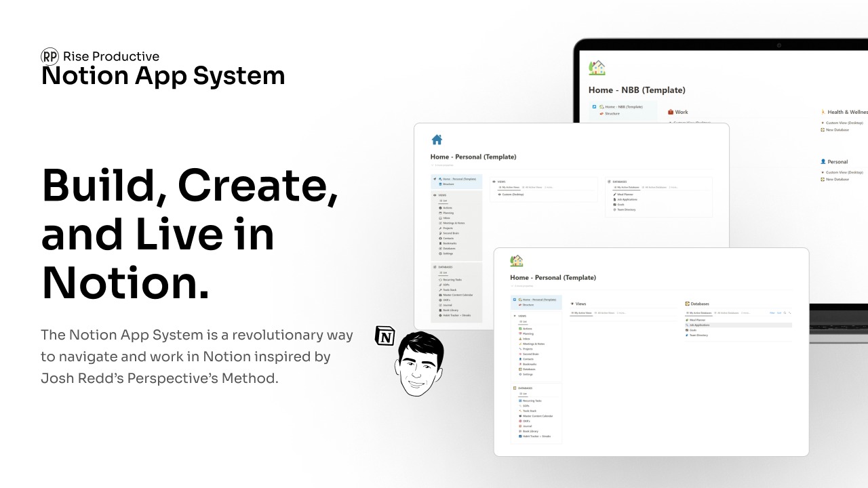Click the OKR's target icon in front window sidebar
This screenshot has height=488, width=868.
pos(520,421)
